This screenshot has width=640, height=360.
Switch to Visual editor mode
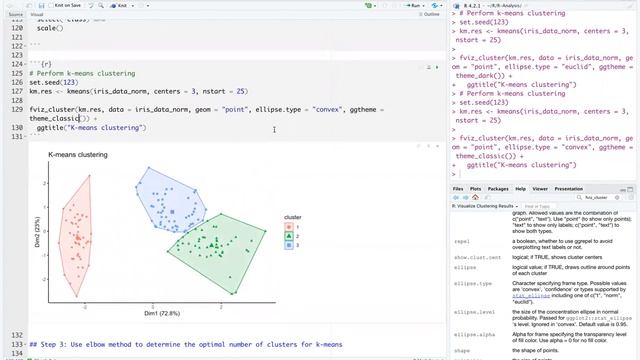tap(37, 14)
